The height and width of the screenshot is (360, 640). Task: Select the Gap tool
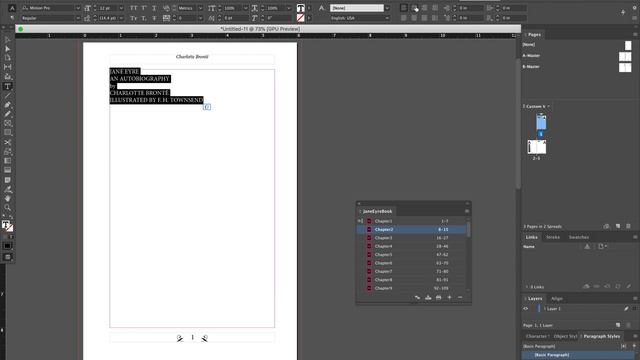coord(7,67)
